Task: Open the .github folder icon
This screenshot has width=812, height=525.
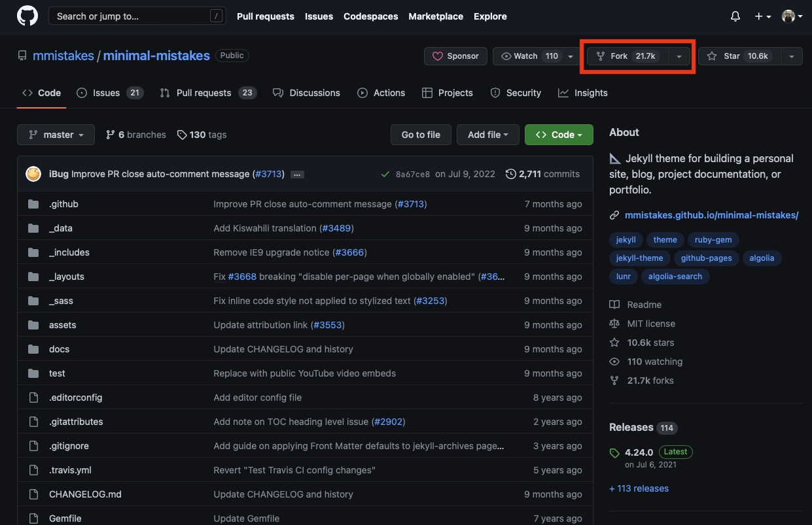Action: pyautogui.click(x=33, y=204)
